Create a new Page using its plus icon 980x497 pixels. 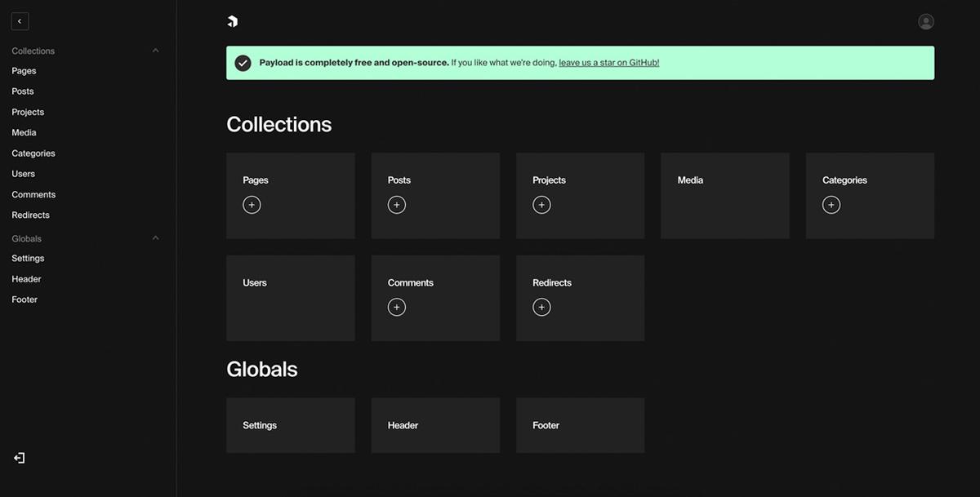click(x=252, y=204)
